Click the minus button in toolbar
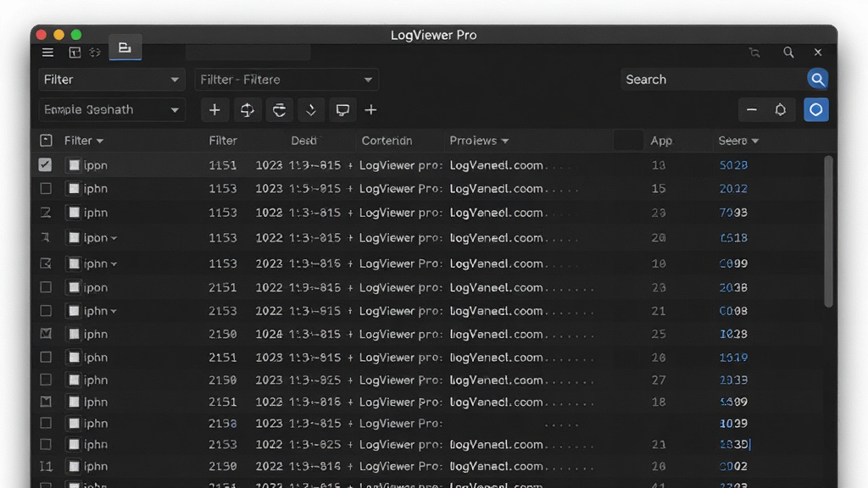This screenshot has height=488, width=868. click(x=752, y=109)
